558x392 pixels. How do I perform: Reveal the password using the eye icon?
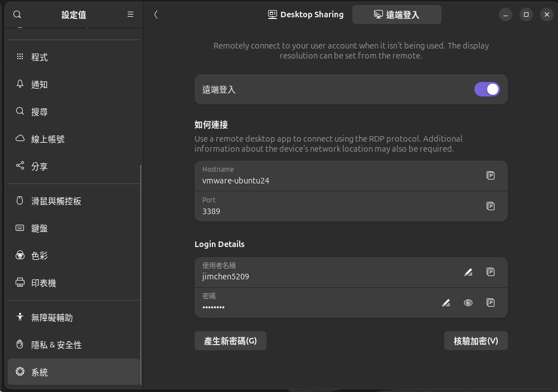468,303
